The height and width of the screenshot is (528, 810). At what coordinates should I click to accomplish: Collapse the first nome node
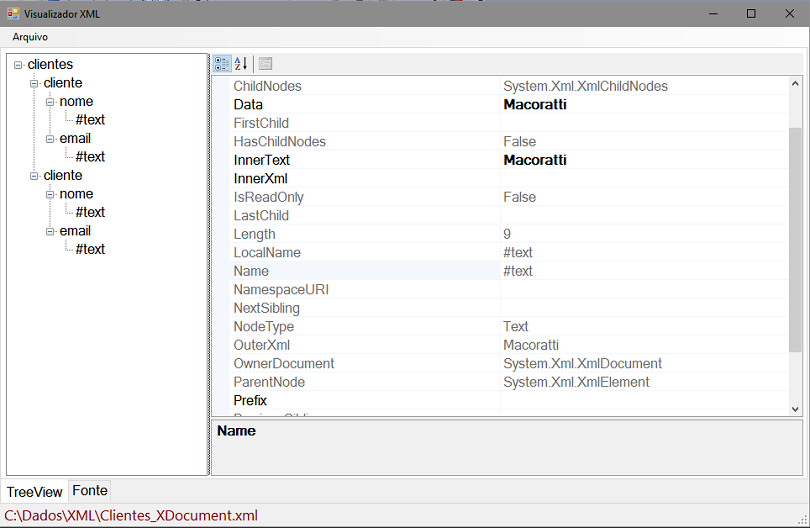50,102
